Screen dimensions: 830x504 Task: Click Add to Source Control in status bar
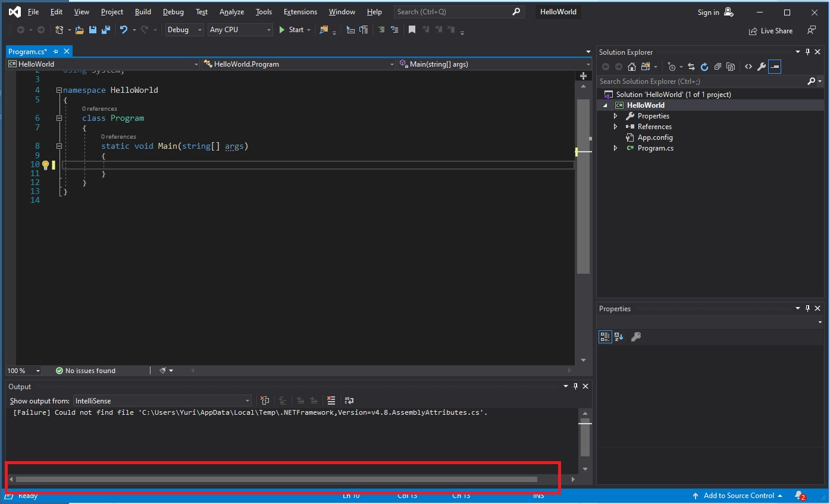tap(737, 496)
